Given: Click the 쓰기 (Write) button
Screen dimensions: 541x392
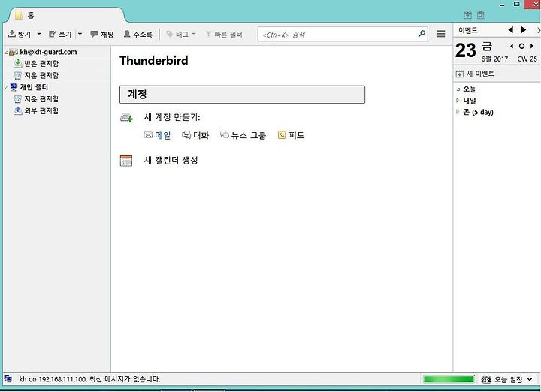Looking at the screenshot, I should pos(60,34).
